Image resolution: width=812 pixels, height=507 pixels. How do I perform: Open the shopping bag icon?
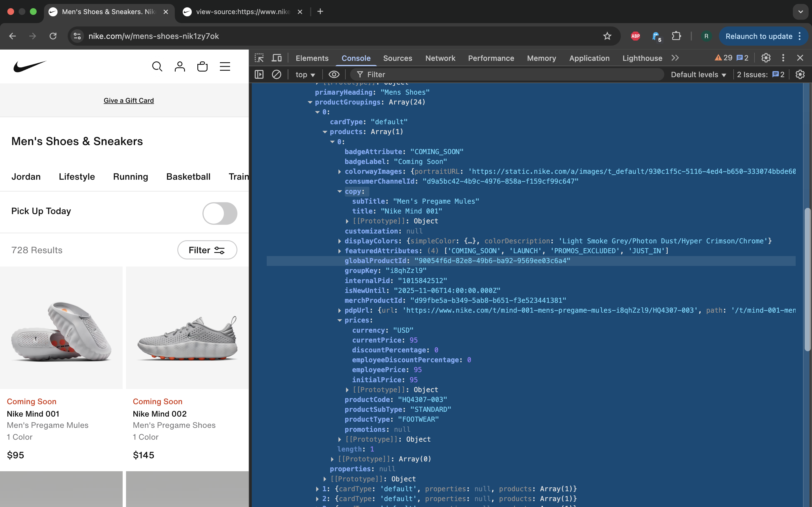click(x=202, y=66)
